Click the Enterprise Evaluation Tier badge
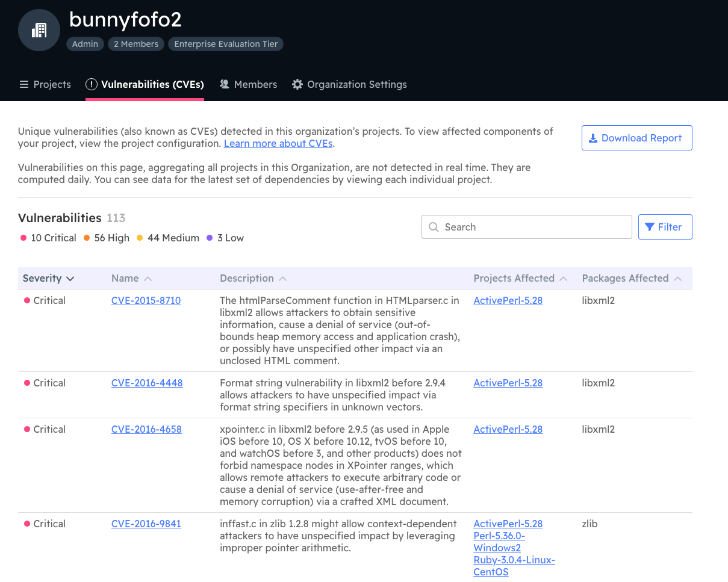 226,44
